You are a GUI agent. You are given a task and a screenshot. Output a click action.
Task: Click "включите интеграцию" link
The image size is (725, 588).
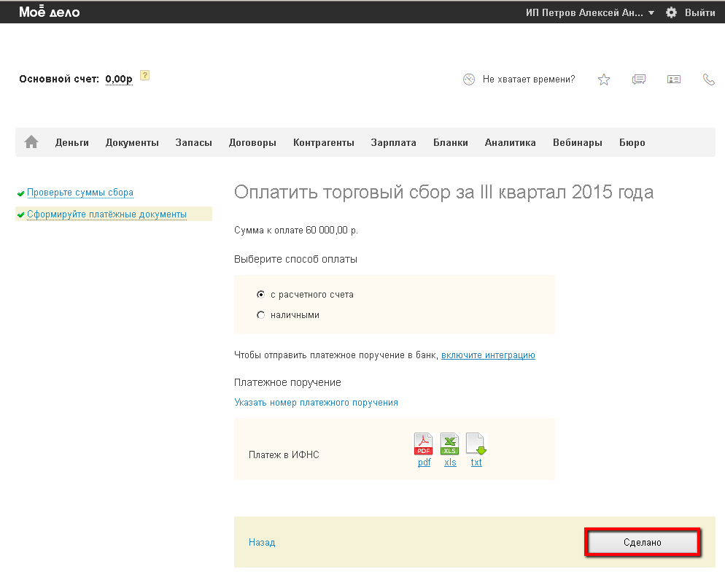[488, 355]
